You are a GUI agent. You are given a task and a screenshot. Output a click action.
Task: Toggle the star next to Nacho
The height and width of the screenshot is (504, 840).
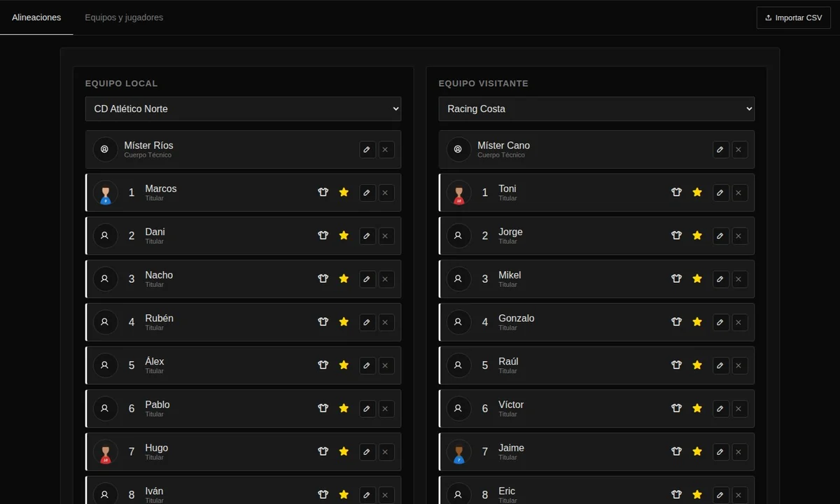(x=344, y=279)
